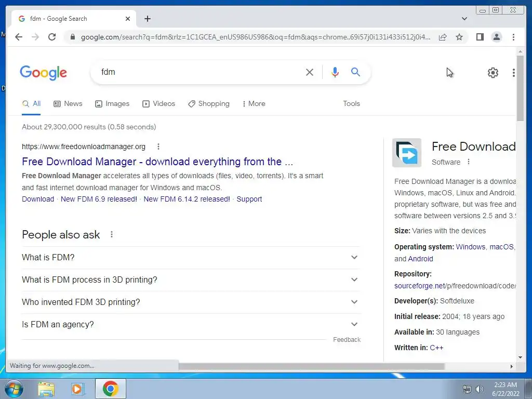Go back with the browser back arrow
Image resolution: width=532 pixels, height=399 pixels.
pyautogui.click(x=19, y=37)
